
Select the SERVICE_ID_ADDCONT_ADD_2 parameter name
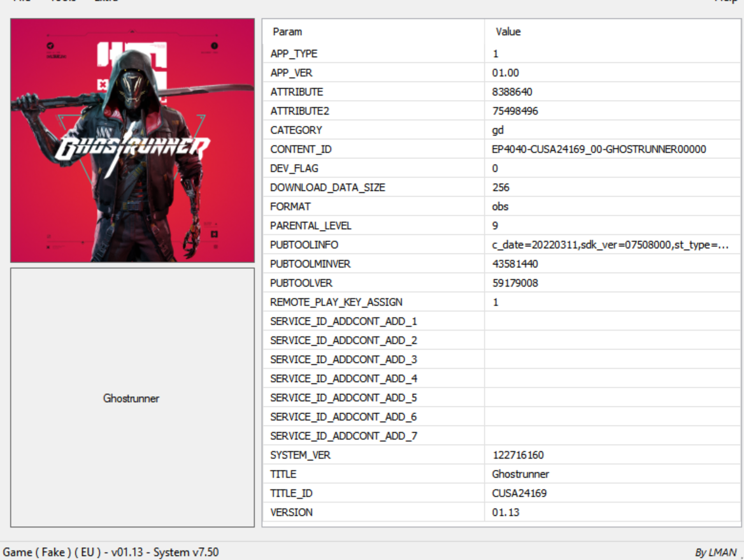pyautogui.click(x=343, y=340)
